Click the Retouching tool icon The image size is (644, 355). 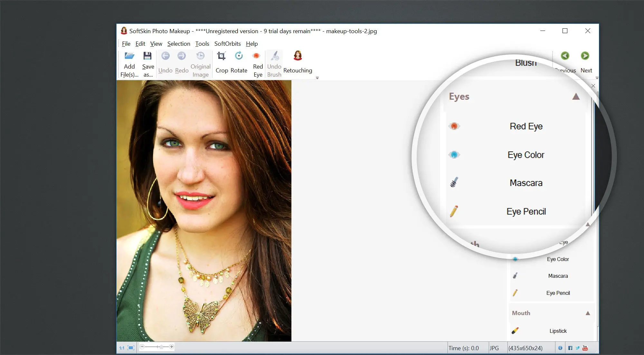click(x=297, y=56)
